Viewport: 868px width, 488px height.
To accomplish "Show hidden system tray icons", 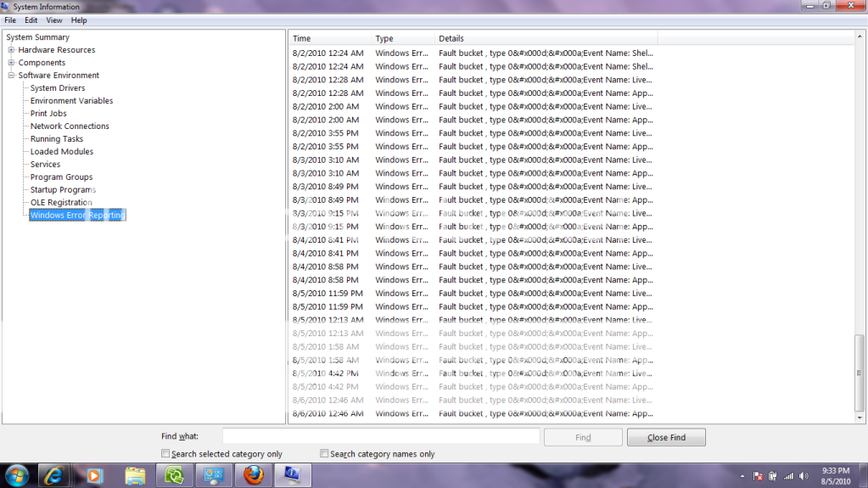I will pos(742,475).
